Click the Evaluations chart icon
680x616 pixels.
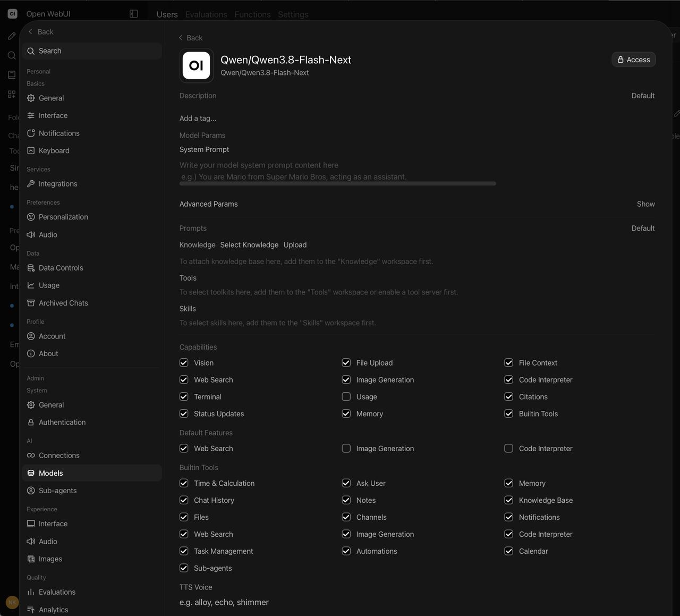pyautogui.click(x=31, y=592)
